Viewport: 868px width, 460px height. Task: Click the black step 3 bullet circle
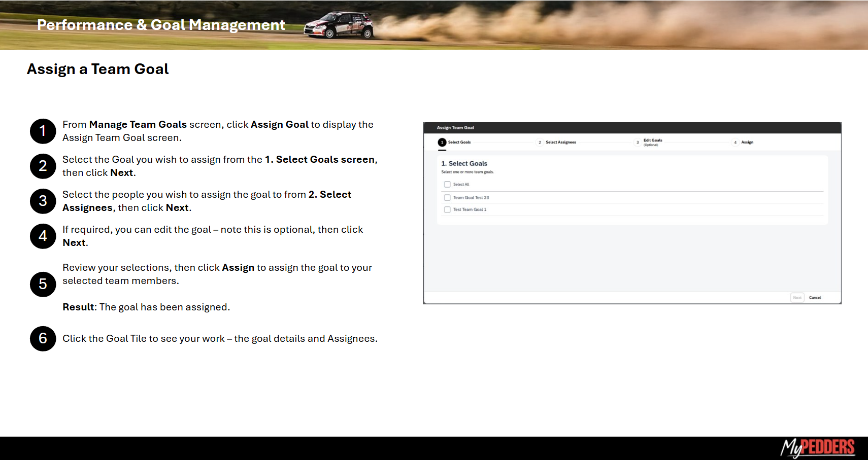pyautogui.click(x=43, y=201)
